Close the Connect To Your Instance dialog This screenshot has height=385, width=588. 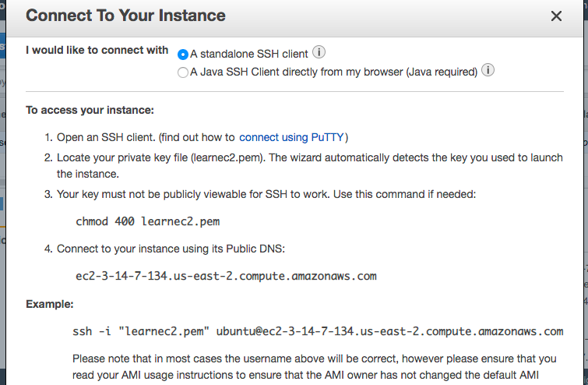[556, 16]
